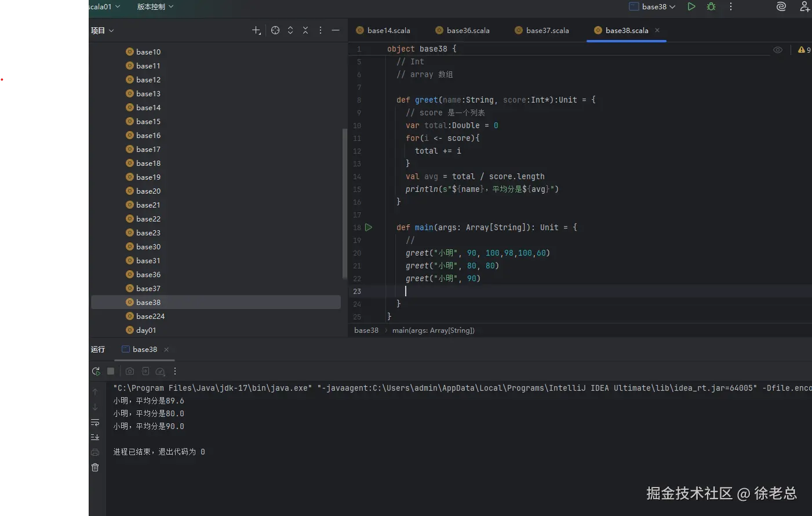Toggle the reader mode eye icon in editor
The height and width of the screenshot is (516, 812).
click(x=778, y=50)
